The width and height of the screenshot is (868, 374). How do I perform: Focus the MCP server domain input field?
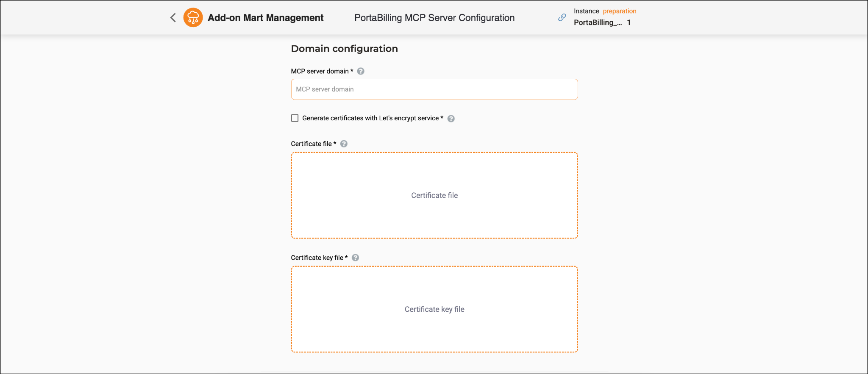[434, 89]
